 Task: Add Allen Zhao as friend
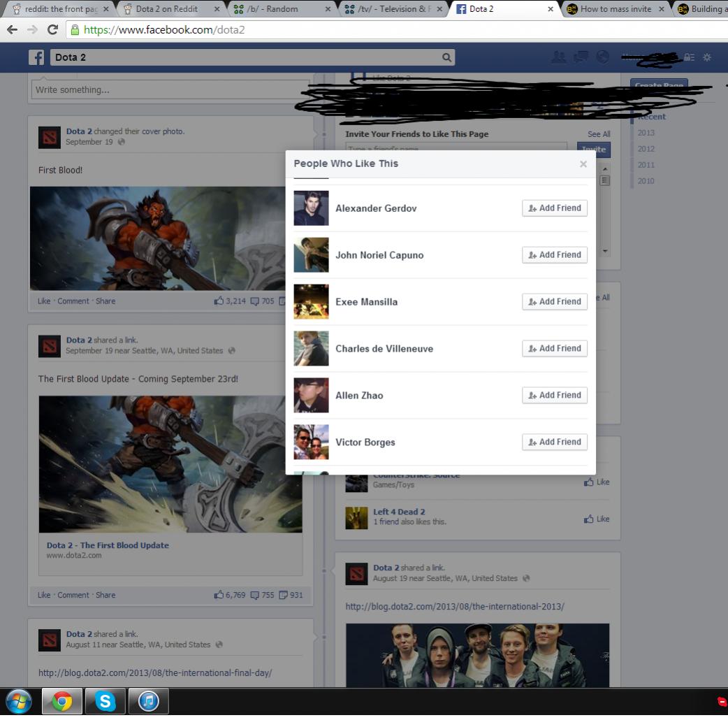pyautogui.click(x=554, y=396)
